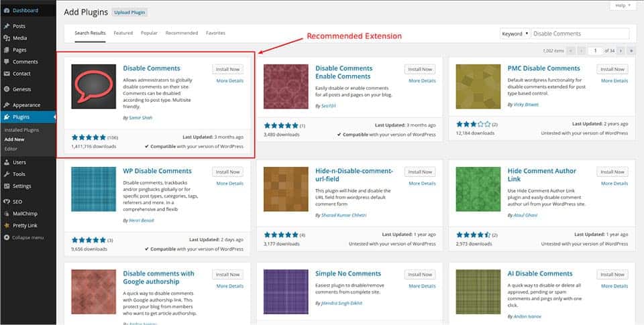Open the Disable Comments speech bubble thumbnail
The width and height of the screenshot is (644, 325).
point(94,86)
